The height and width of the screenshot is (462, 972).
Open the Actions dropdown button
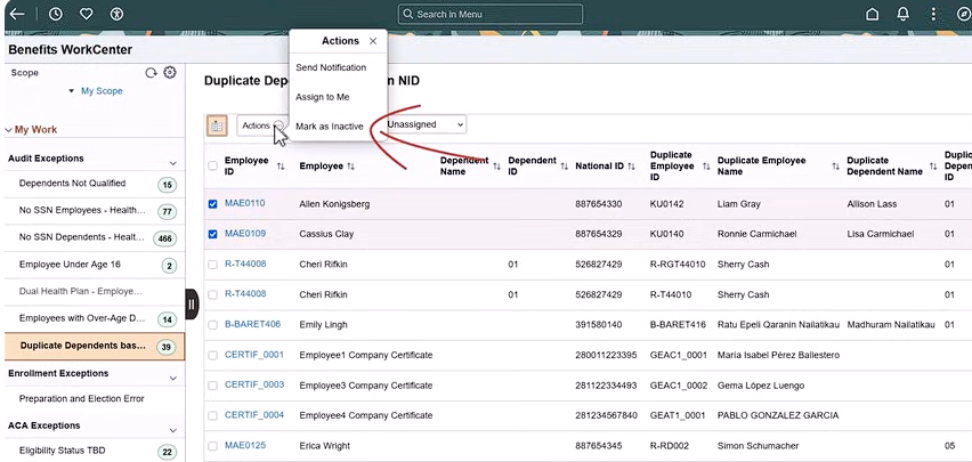point(262,125)
